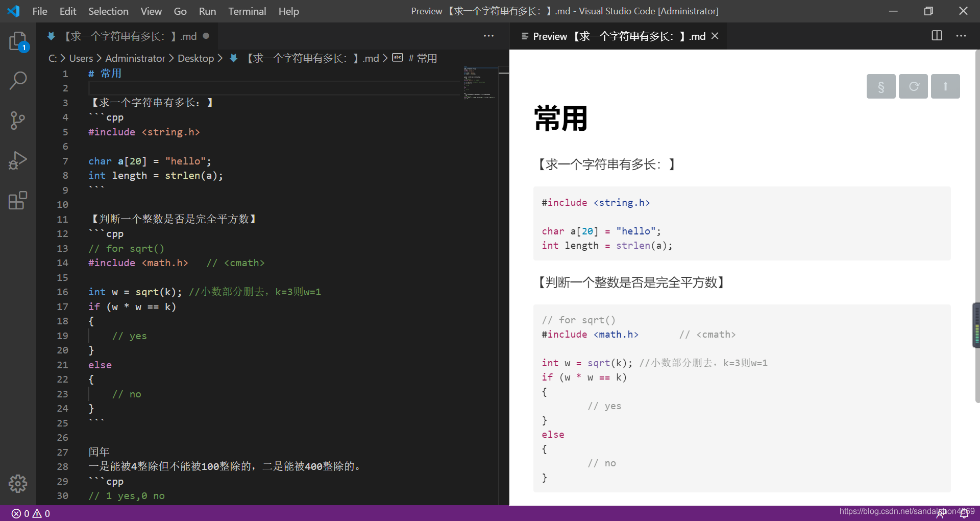Open the Manage gear menu

point(18,483)
